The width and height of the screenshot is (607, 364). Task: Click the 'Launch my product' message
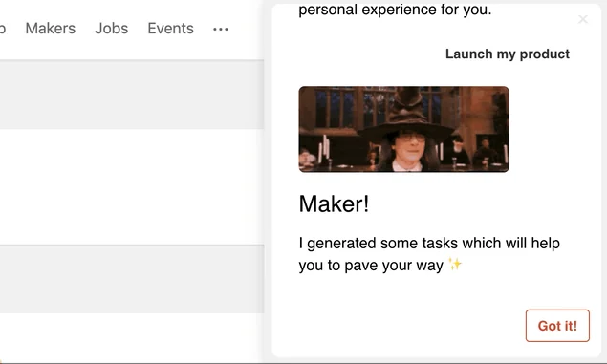[508, 54]
